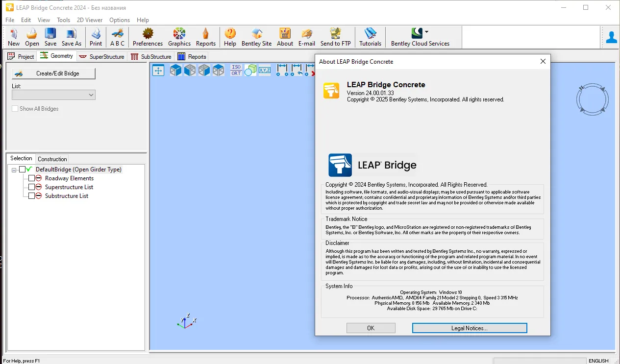620x364 pixels.
Task: Check the DefaultBridge tree checkbox
Action: point(22,170)
